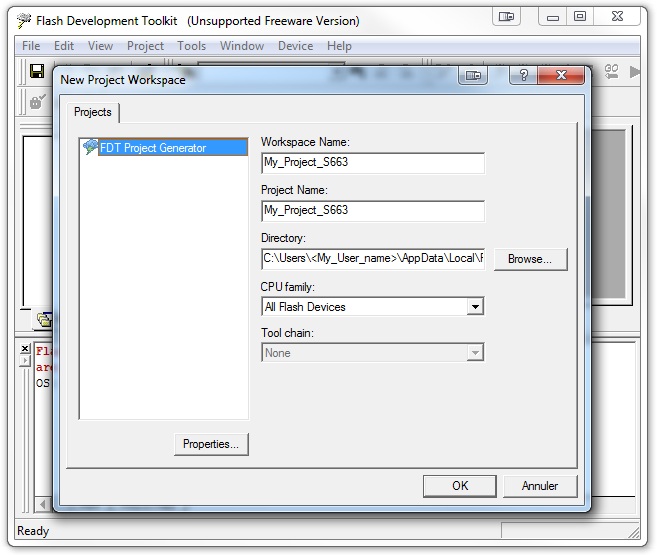Click the CPU family: label
Screen dimensions: 660x555
click(287, 287)
